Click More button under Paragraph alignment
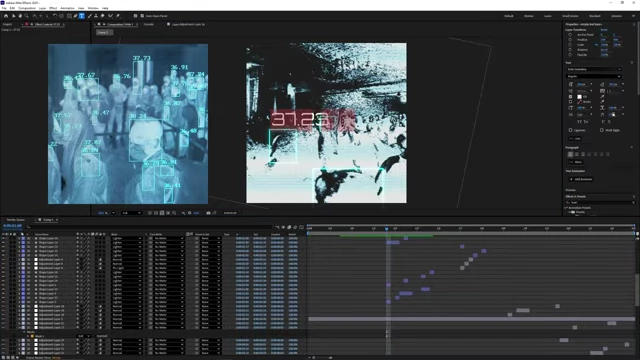 pyautogui.click(x=576, y=162)
